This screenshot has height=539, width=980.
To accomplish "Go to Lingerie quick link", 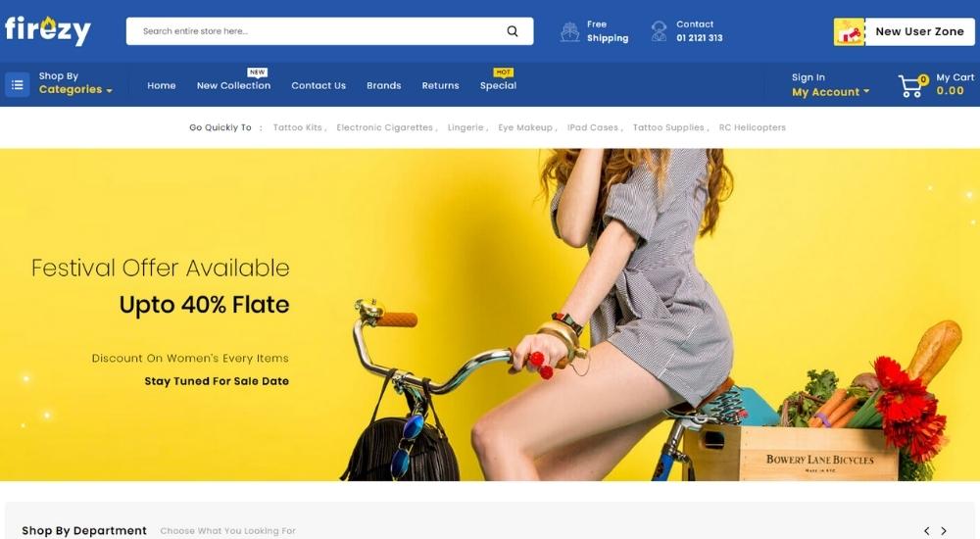I will [x=465, y=127].
